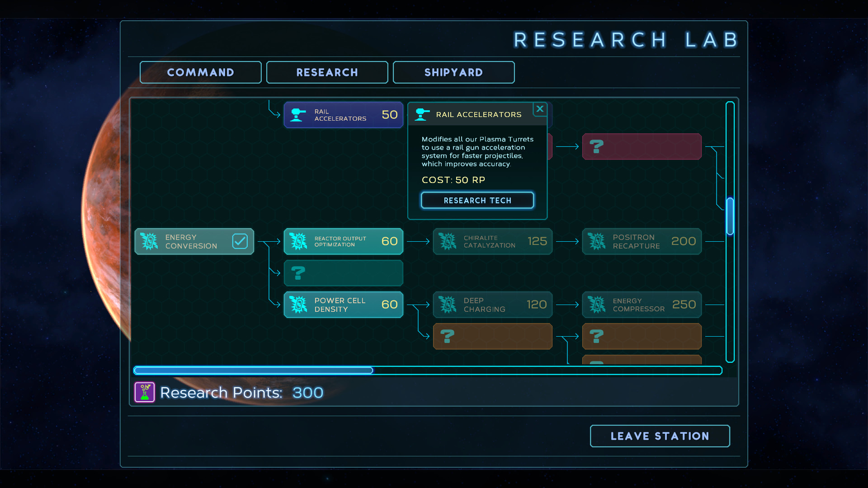Reveal the hidden tech below Energy Conversion

pos(343,273)
